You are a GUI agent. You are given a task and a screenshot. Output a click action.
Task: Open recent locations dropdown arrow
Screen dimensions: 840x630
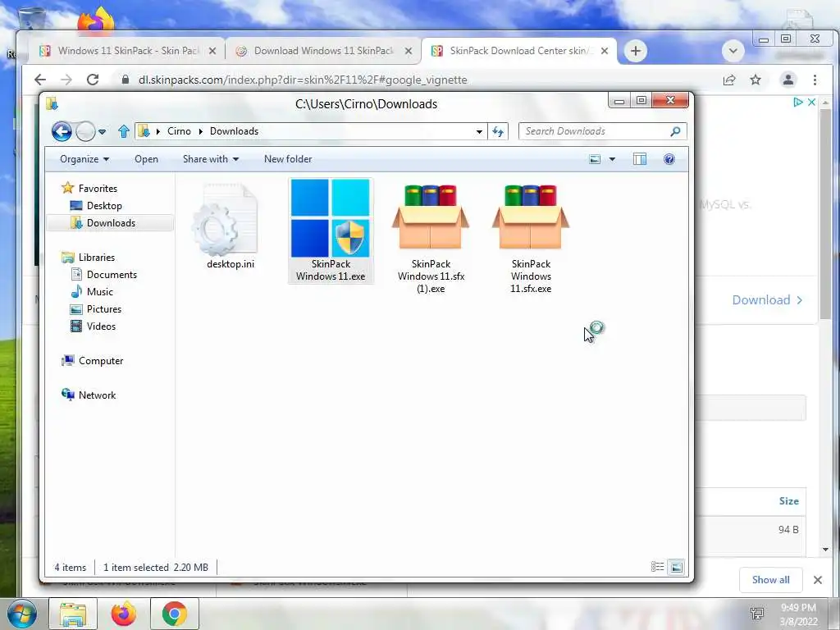[103, 132]
